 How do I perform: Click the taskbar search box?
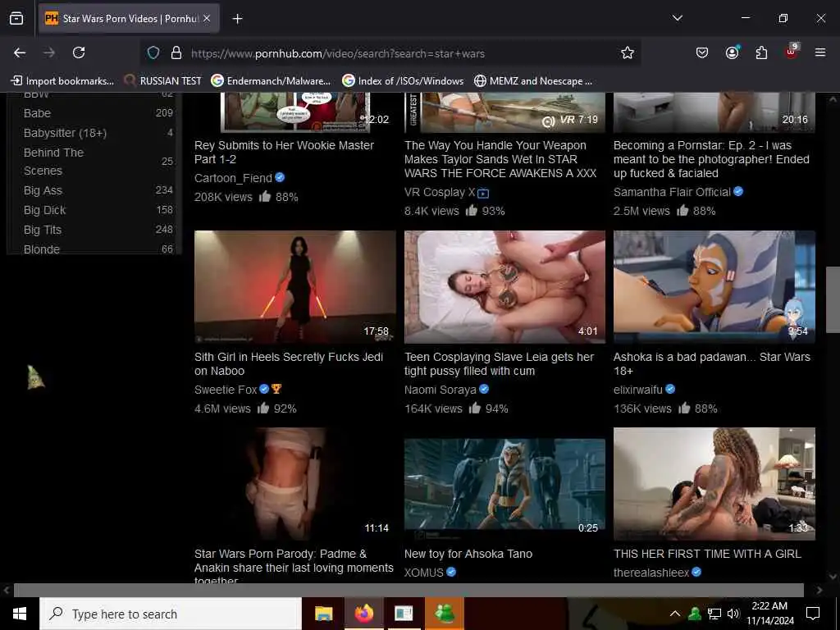tap(171, 614)
